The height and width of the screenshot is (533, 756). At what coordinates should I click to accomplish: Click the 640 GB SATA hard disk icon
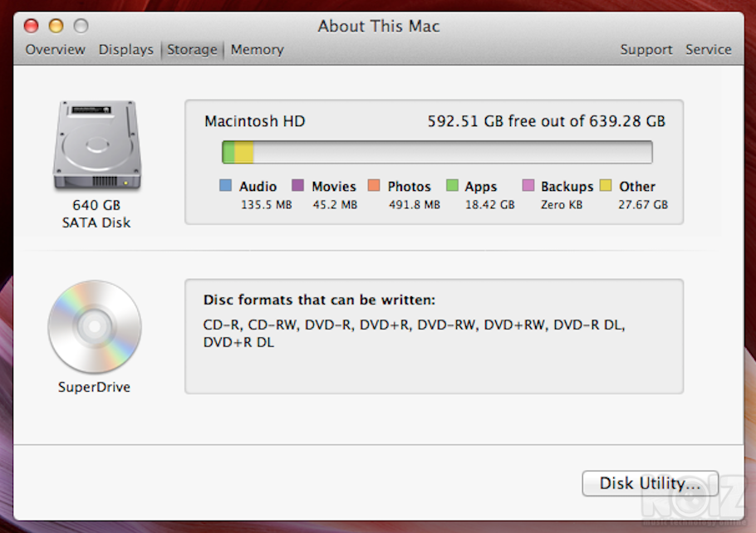[x=97, y=144]
